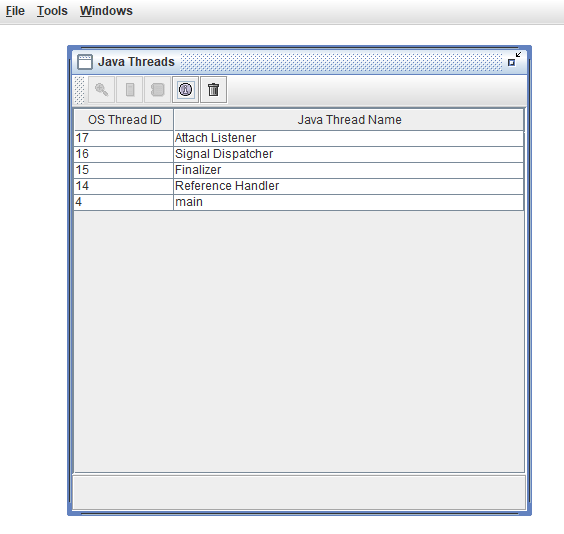The width and height of the screenshot is (564, 534).
Task: Select the main thread row
Action: pos(299,202)
